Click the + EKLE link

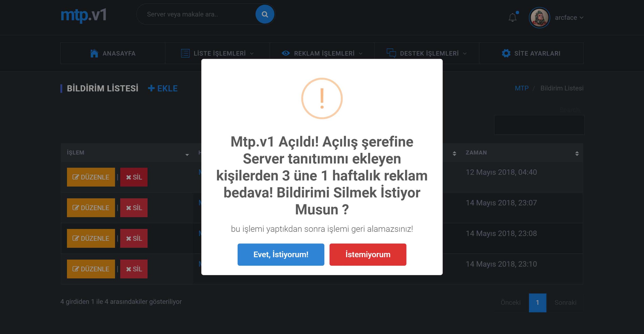tap(163, 88)
